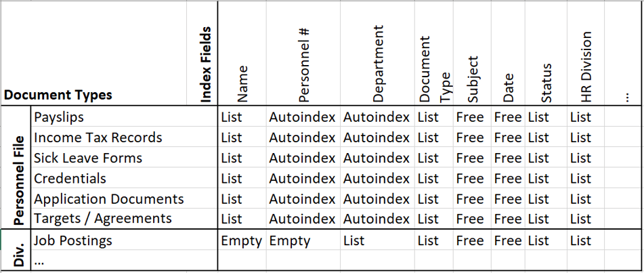Select the Income Tax Records cell
This screenshot has width=644, height=273.
click(x=98, y=138)
